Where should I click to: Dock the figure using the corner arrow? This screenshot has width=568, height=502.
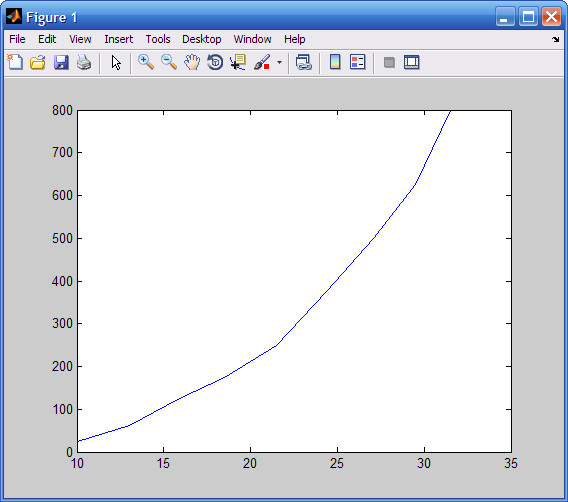pos(556,39)
